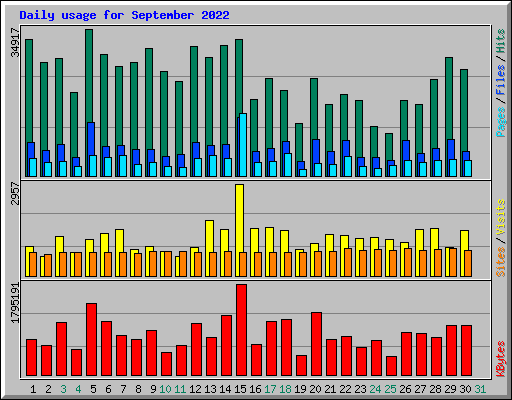Click day 7 on the x-axis
Screen dimensions: 512x400
123,389
